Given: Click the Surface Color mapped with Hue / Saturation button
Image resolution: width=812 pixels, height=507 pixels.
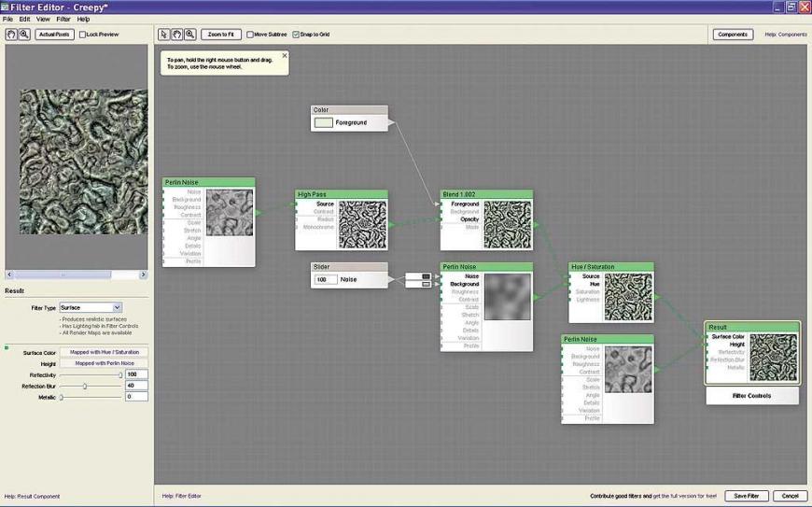Looking at the screenshot, I should [x=105, y=352].
